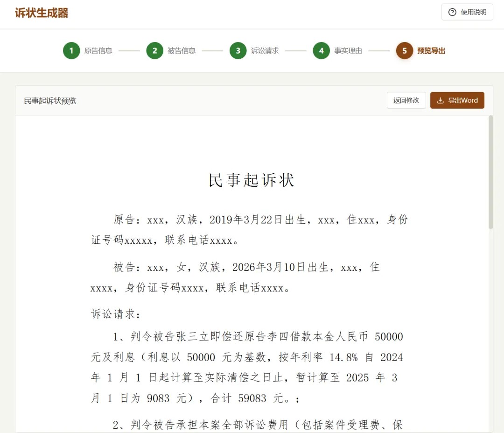Image resolution: width=504 pixels, height=433 pixels.
Task: Click the 诉状生成器 app title
Action: pos(42,13)
